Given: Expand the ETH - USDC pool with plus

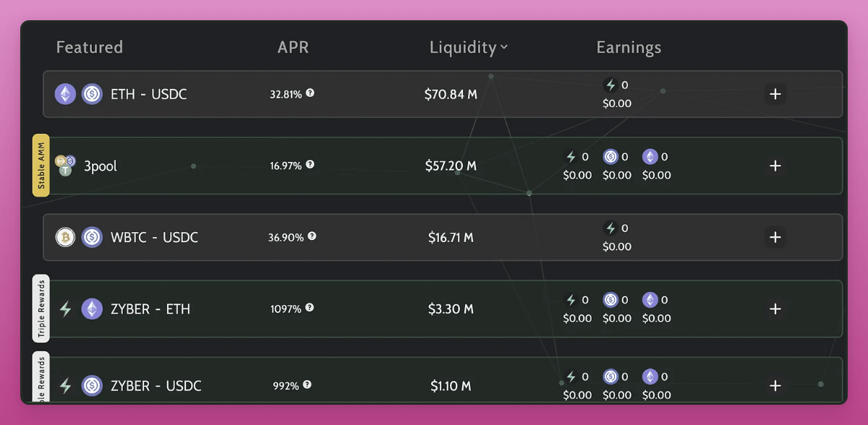Looking at the screenshot, I should click(x=775, y=94).
